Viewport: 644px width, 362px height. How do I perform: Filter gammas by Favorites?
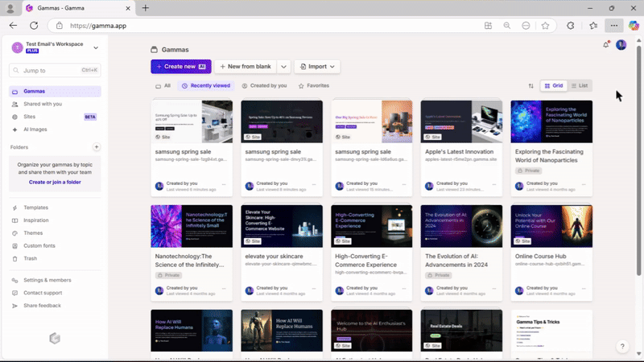313,85
